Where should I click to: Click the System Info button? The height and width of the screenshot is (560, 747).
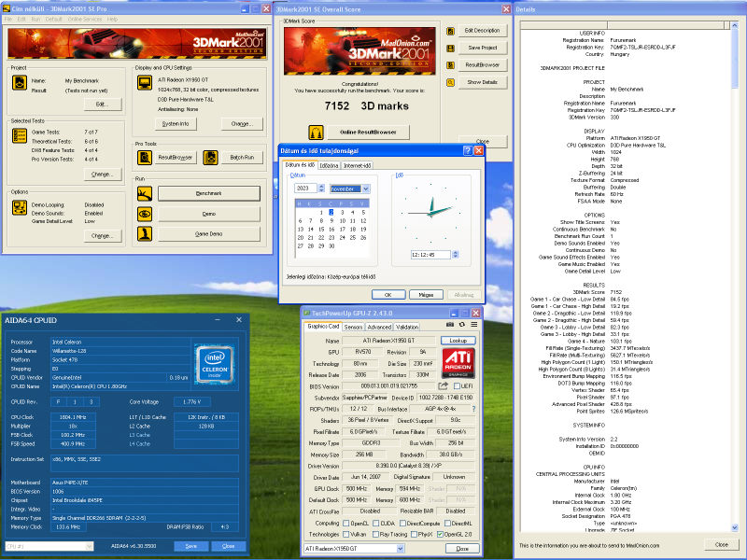click(176, 124)
